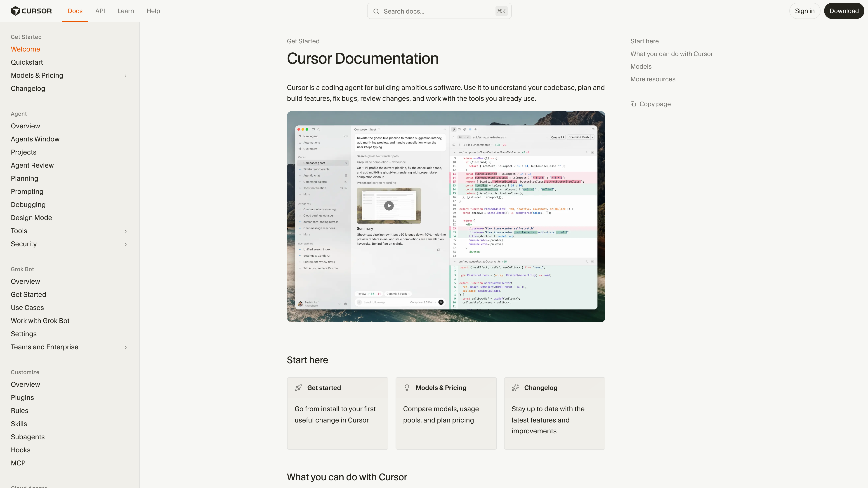This screenshot has width=868, height=488.
Task: Toggle the checkbox on PaneTabBar.tsx diff header
Action: click(x=592, y=152)
